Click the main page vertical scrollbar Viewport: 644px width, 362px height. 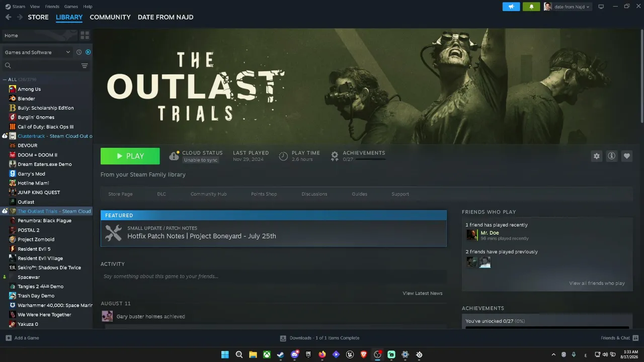click(x=642, y=75)
